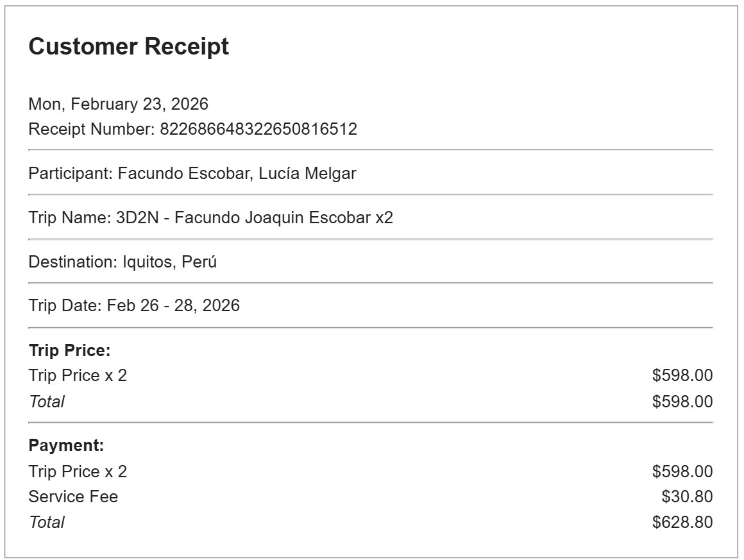The image size is (744, 560).
Task: Click the $598.00 total in Trip Price section
Action: point(682,402)
